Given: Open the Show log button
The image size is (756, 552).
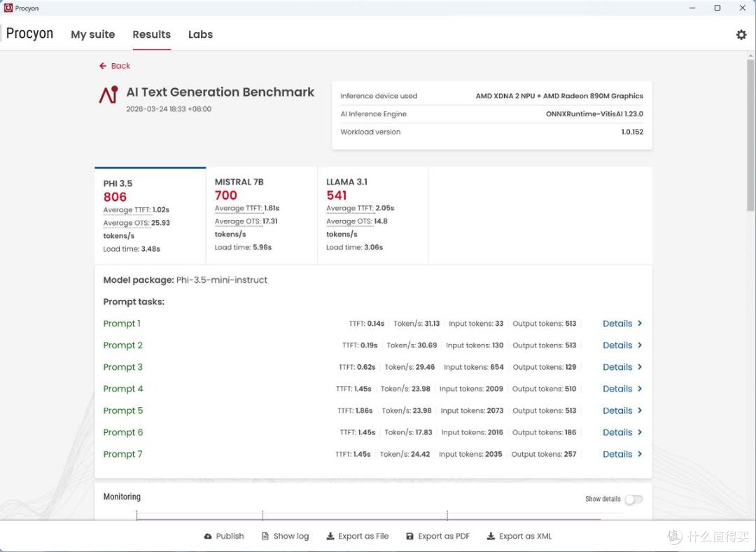Looking at the screenshot, I should pyautogui.click(x=286, y=536).
